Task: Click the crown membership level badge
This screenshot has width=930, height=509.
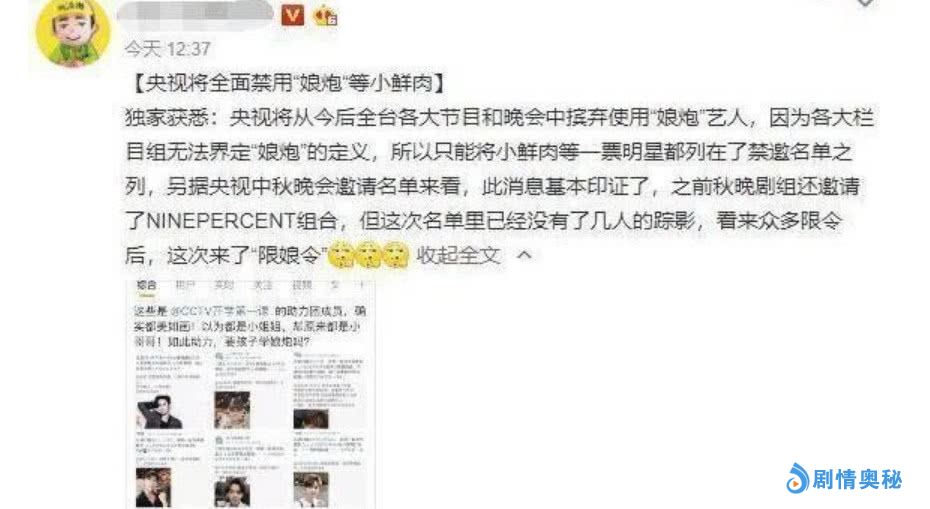Action: pyautogui.click(x=325, y=15)
